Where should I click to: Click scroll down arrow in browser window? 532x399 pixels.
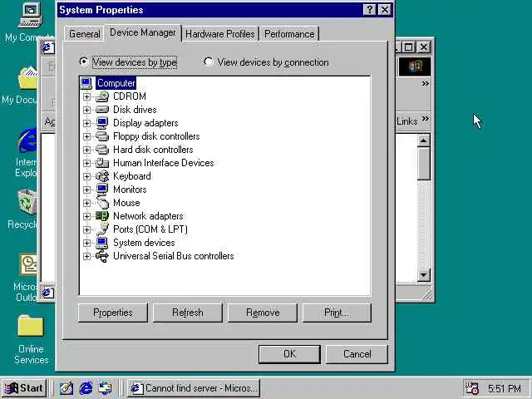[423, 275]
